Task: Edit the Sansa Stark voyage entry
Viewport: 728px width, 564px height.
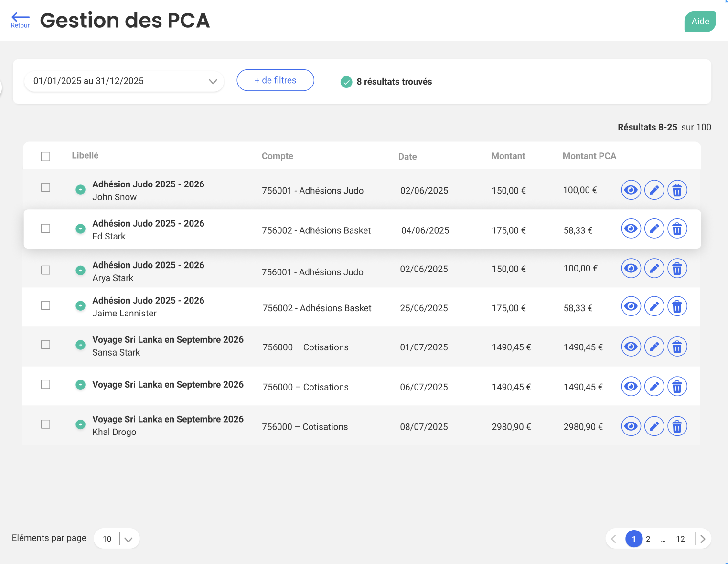Action: tap(654, 347)
